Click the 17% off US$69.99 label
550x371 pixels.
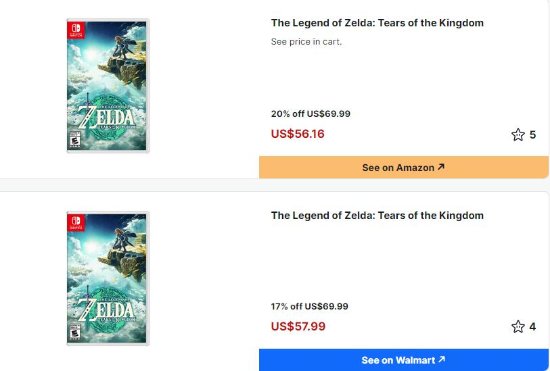[x=309, y=306]
